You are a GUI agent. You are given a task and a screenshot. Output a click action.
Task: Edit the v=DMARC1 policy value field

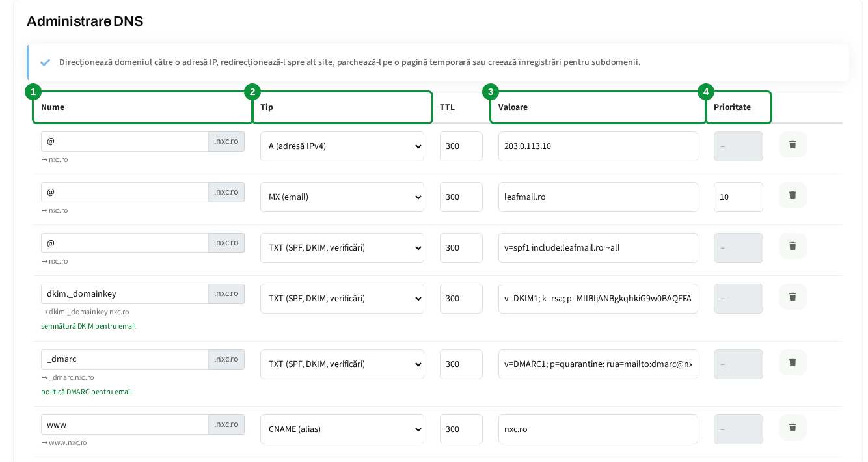[x=598, y=364]
